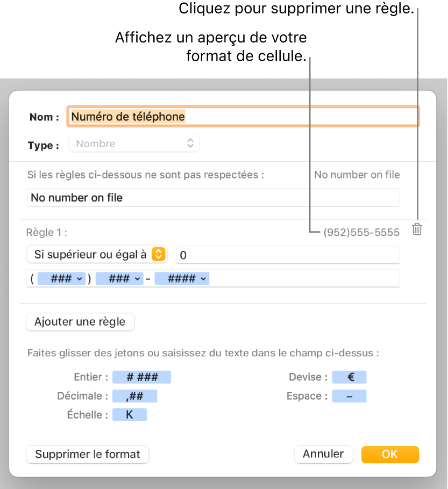Click the Supprimer le format button
This screenshot has height=489, width=448.
click(x=88, y=454)
